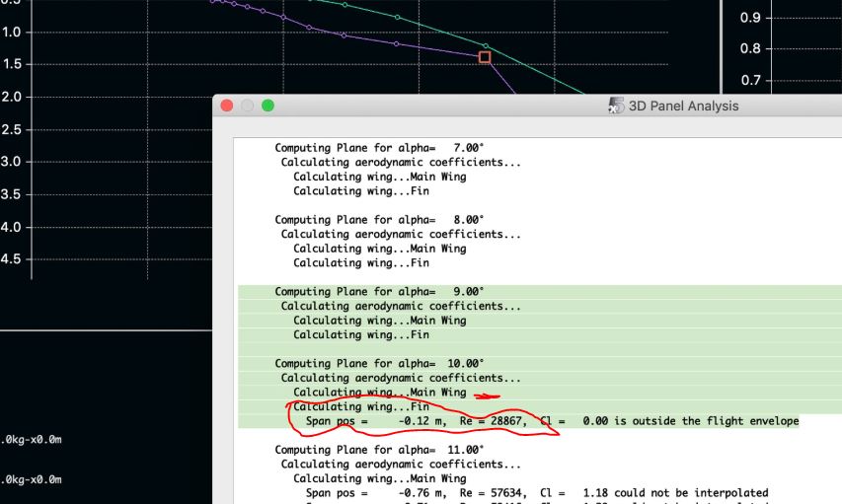The image size is (842, 504).
Task: Click the top green curve data point
Action: click(344, 5)
